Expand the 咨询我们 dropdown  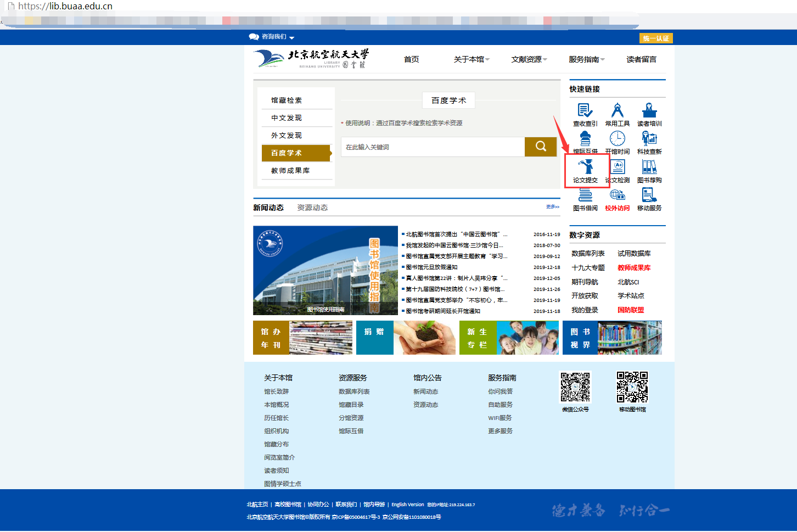(x=272, y=37)
